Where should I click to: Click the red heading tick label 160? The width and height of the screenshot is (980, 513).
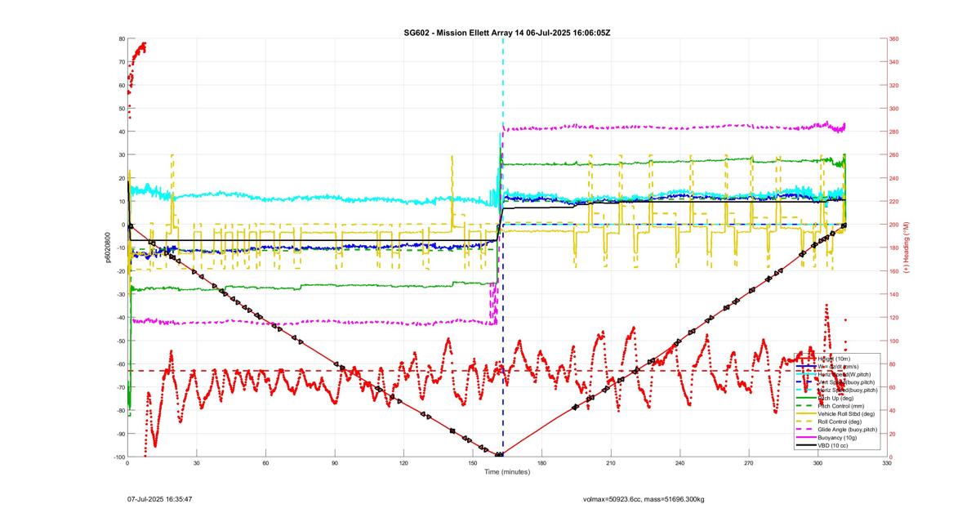point(894,271)
